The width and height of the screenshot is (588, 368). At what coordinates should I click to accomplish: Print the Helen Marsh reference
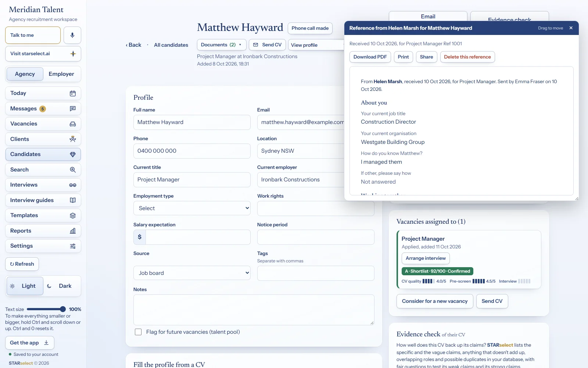pyautogui.click(x=403, y=57)
